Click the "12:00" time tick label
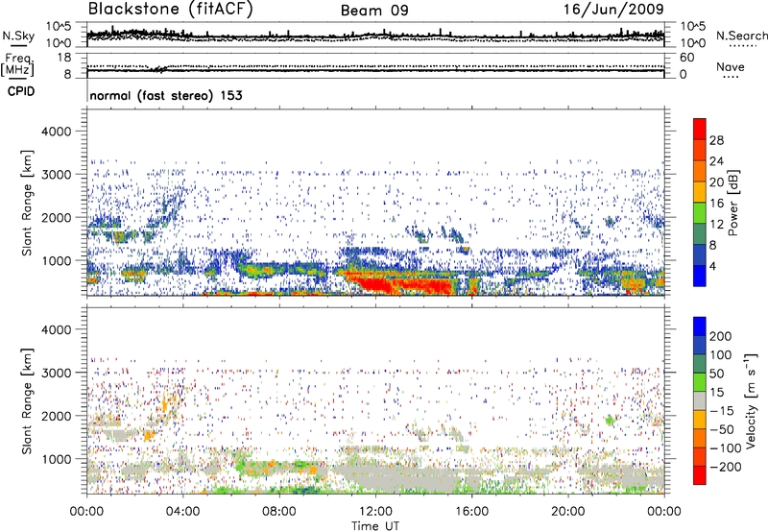This screenshot has height=532, width=768. pyautogui.click(x=375, y=512)
